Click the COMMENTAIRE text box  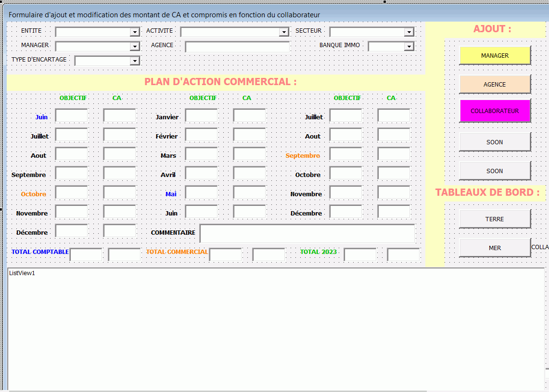pyautogui.click(x=307, y=233)
